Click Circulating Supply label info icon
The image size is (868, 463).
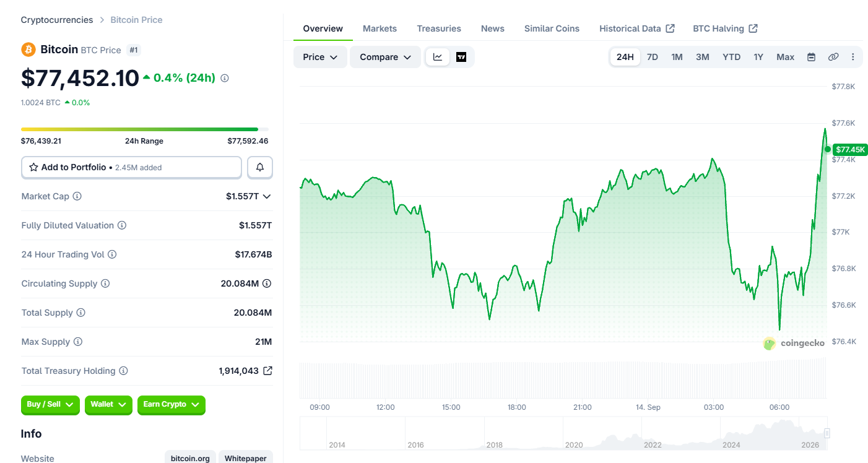coord(105,283)
